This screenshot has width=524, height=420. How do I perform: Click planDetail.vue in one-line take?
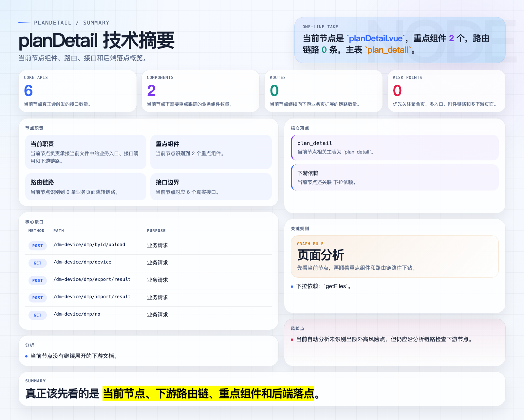click(x=376, y=38)
